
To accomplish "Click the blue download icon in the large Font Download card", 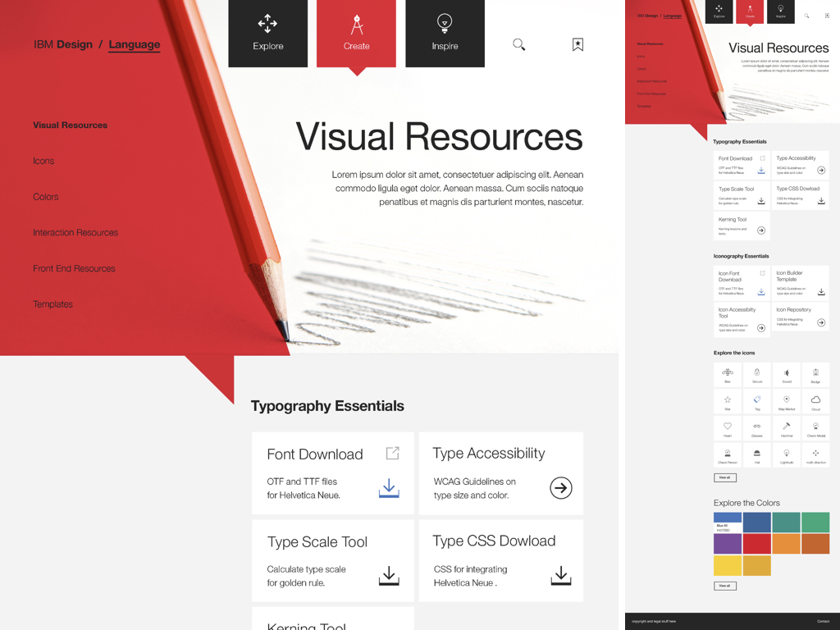I will coord(389,488).
